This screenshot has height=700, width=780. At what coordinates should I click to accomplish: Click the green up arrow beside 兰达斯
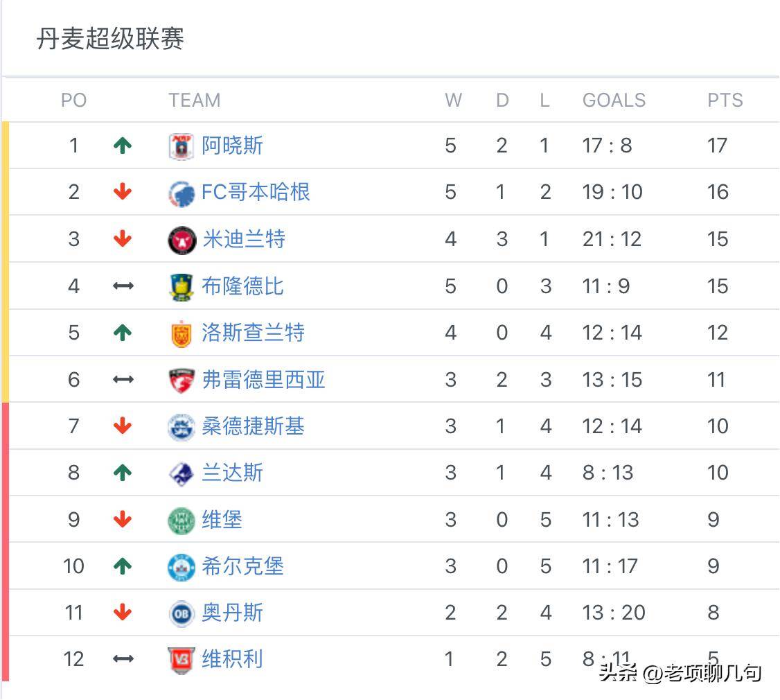(123, 472)
